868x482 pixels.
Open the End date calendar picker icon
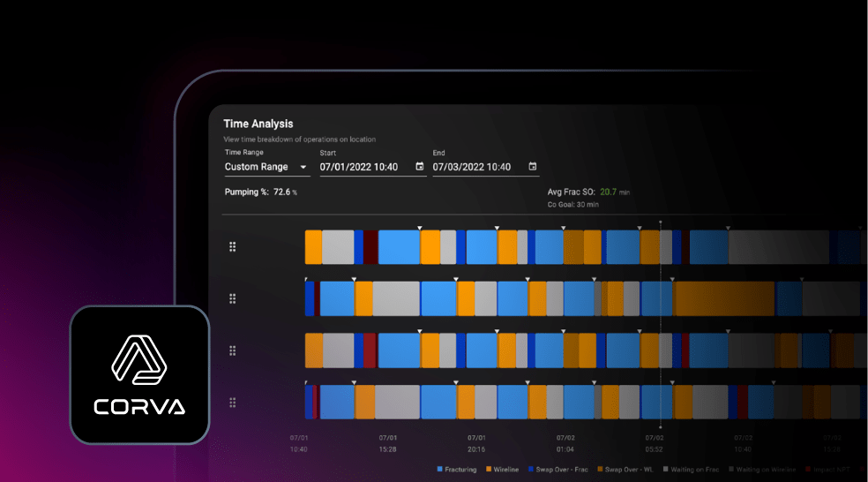click(x=533, y=166)
